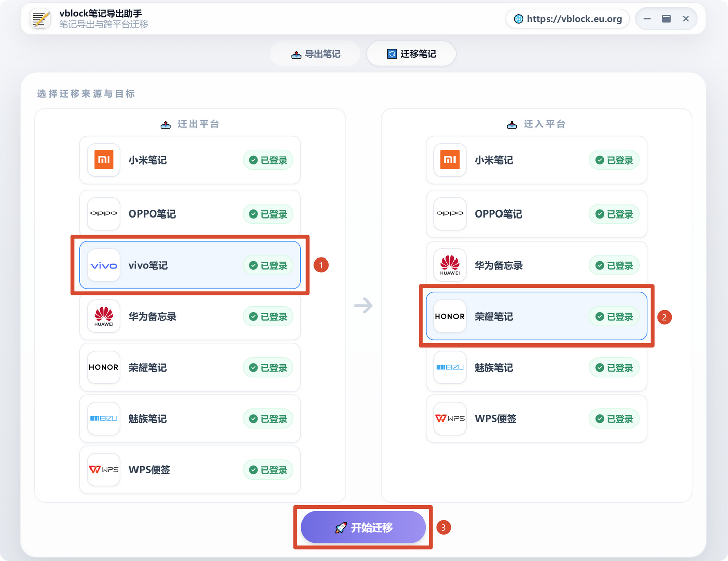Image resolution: width=728 pixels, height=561 pixels.
Task: Maximize the vblock window
Action: (666, 19)
